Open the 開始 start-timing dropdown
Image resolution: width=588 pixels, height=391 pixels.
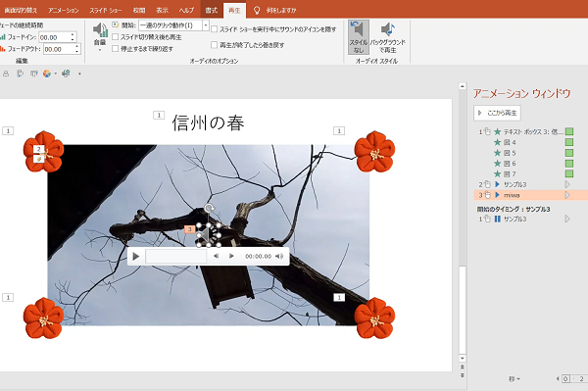click(206, 25)
